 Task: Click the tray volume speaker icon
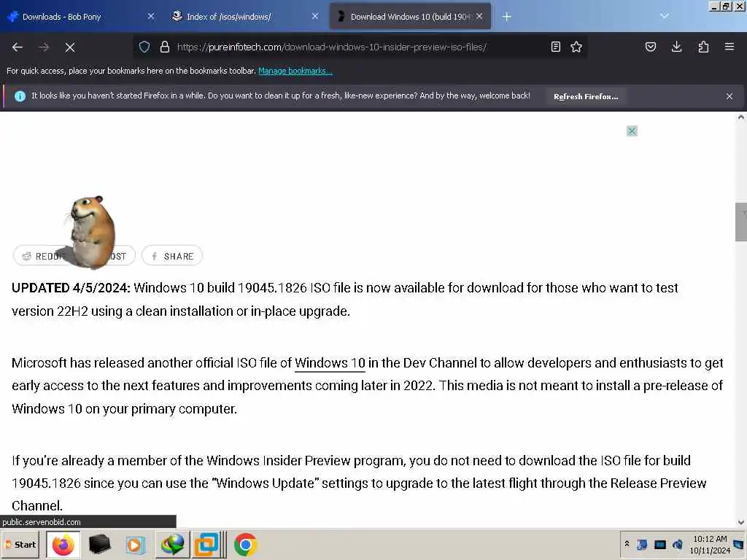click(x=677, y=544)
